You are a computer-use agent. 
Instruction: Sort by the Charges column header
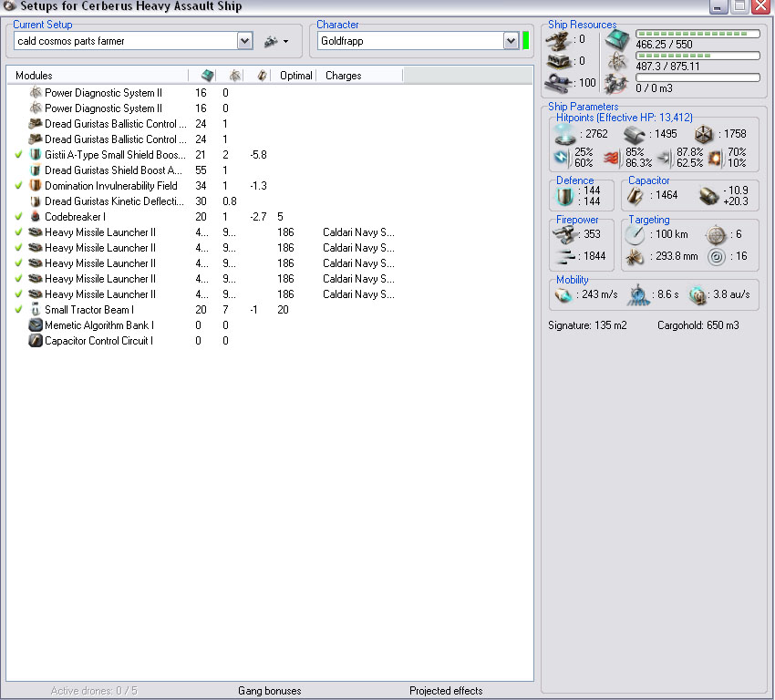click(x=360, y=76)
